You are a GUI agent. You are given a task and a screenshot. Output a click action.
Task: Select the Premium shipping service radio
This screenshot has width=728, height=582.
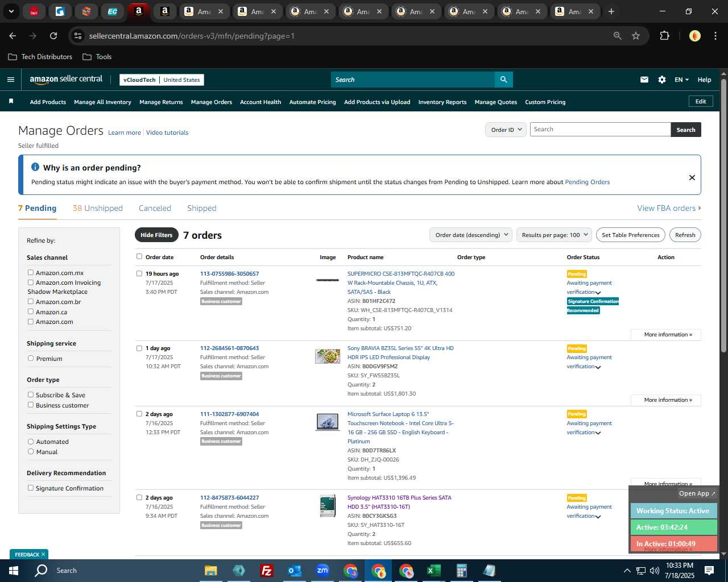(31, 359)
